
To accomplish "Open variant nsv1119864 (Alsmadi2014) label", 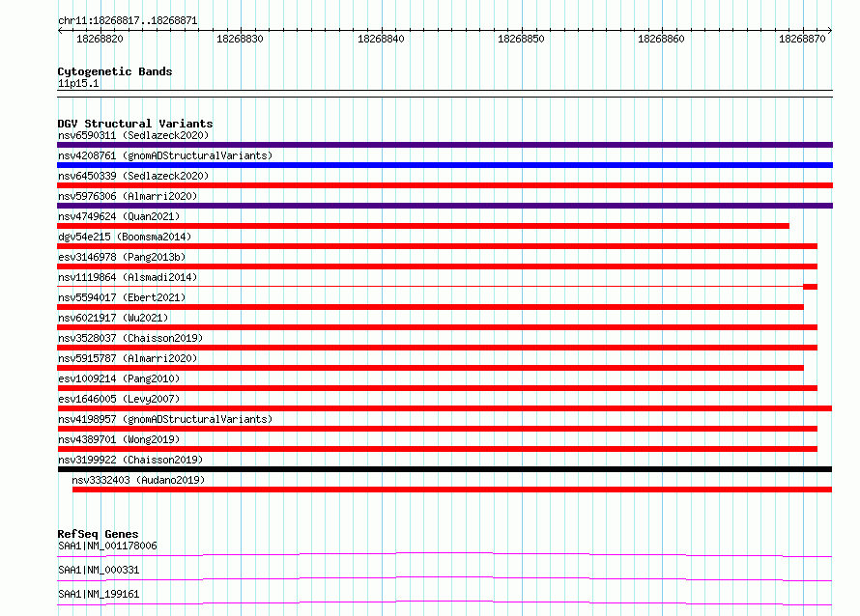I will pyautogui.click(x=128, y=277).
